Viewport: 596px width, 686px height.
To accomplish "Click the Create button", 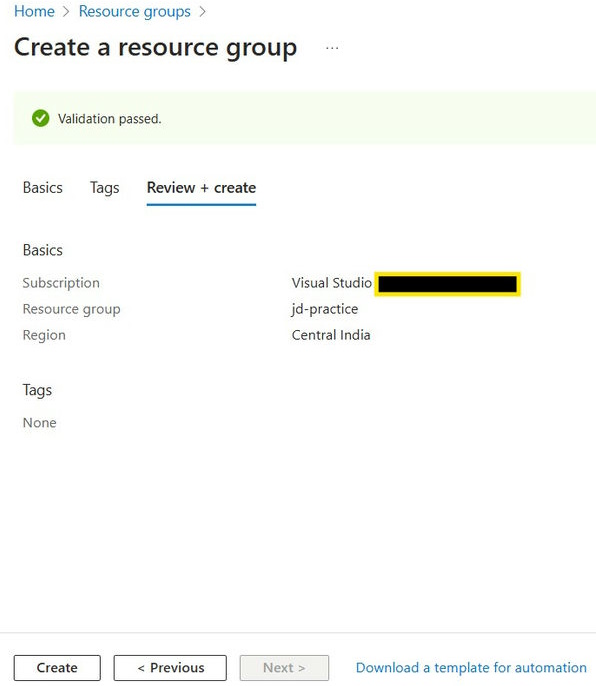I will pos(57,668).
